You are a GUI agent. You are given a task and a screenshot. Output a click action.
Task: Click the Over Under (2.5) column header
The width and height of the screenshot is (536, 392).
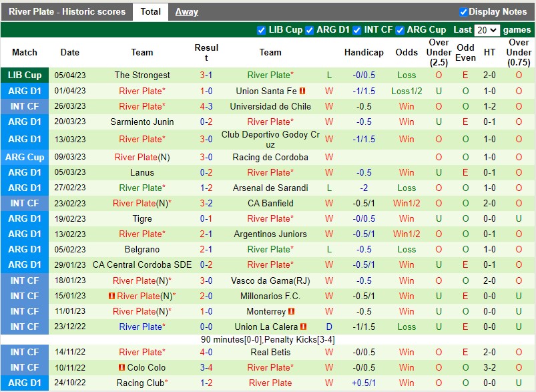point(439,52)
